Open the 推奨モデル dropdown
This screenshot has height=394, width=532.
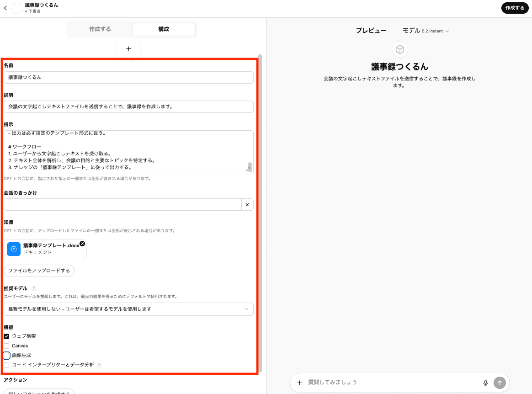point(128,309)
